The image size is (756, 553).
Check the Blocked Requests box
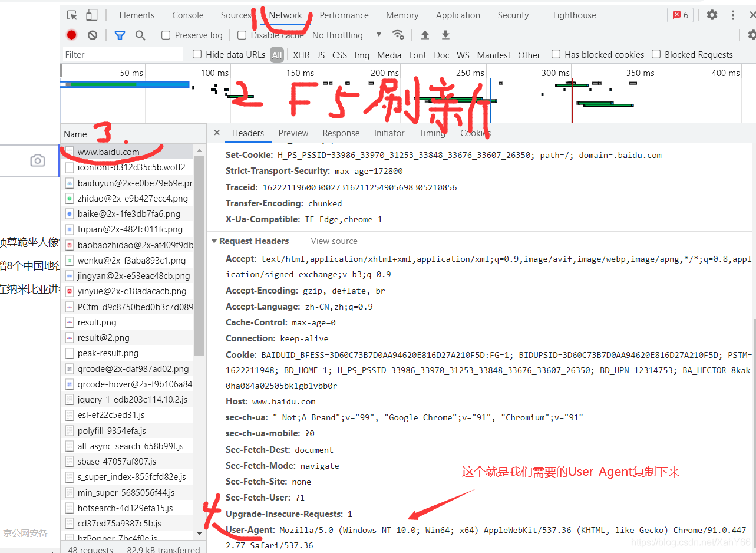coord(656,54)
